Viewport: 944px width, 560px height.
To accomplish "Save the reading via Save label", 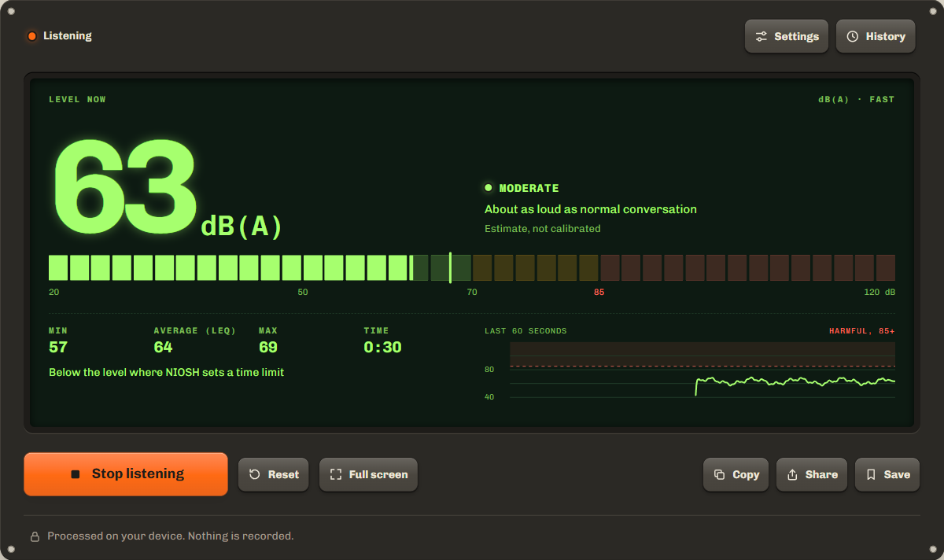I will (897, 474).
